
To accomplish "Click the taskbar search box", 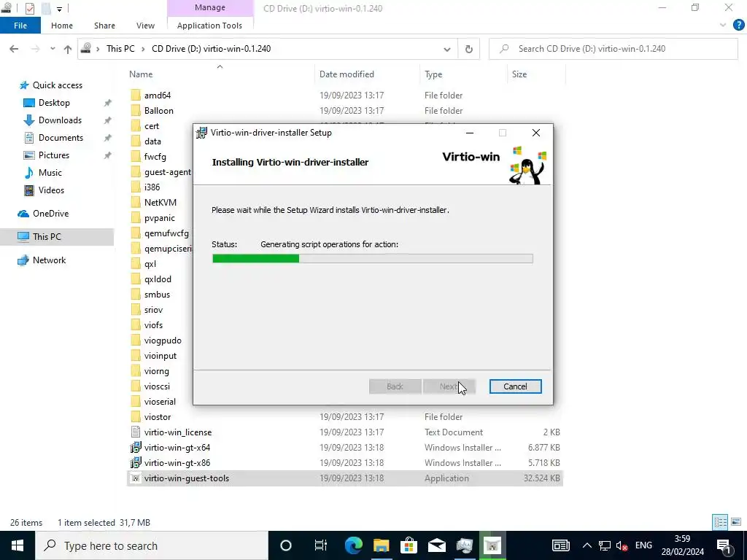I will pos(152,545).
